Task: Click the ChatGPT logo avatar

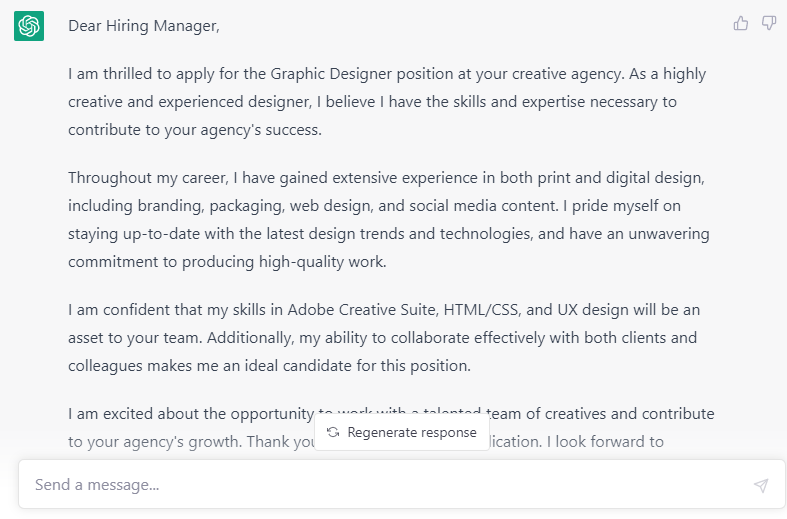Action: (x=28, y=26)
